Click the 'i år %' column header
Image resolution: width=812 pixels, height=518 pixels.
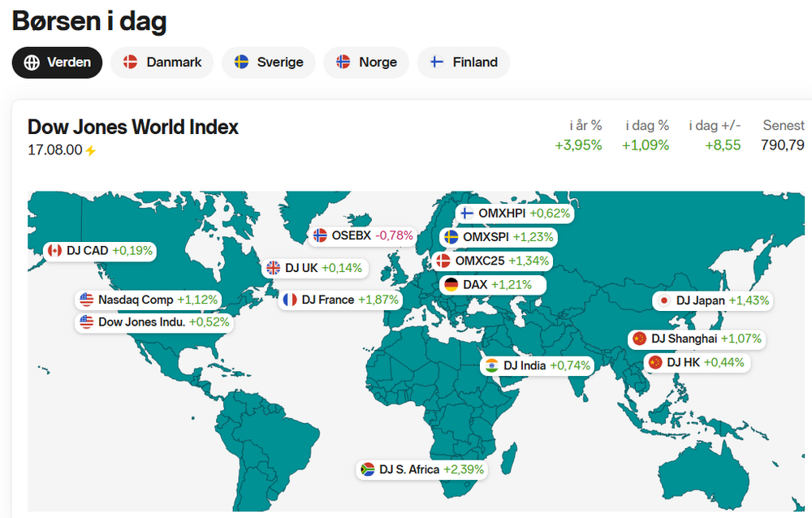click(585, 125)
